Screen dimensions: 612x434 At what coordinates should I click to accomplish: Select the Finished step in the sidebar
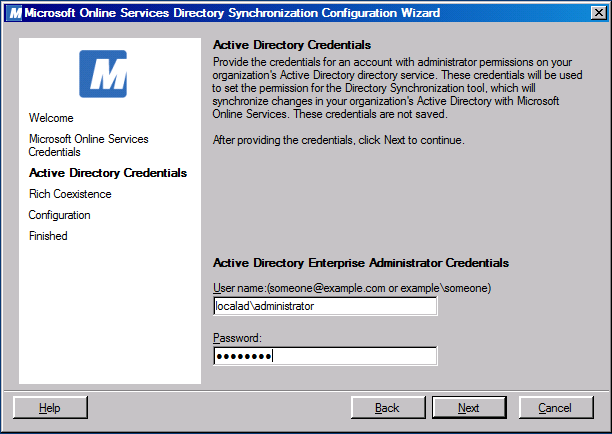[48, 236]
